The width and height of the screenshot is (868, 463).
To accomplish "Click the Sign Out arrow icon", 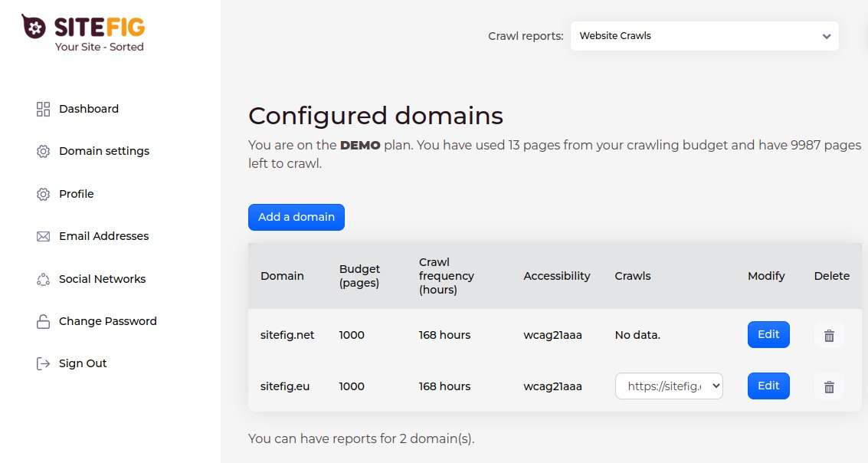I will pyautogui.click(x=43, y=364).
